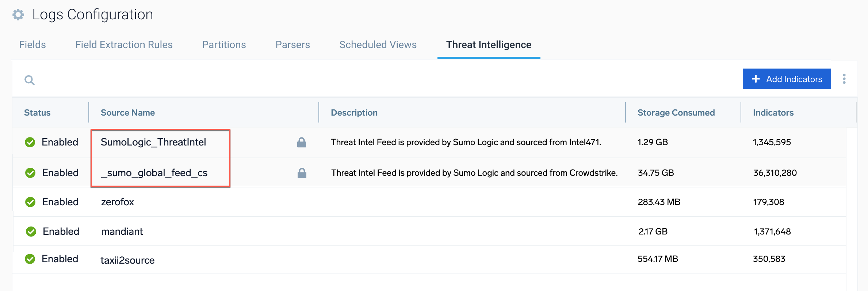Click Enabled status text for mandiant
This screenshot has width=868, height=291.
[61, 232]
